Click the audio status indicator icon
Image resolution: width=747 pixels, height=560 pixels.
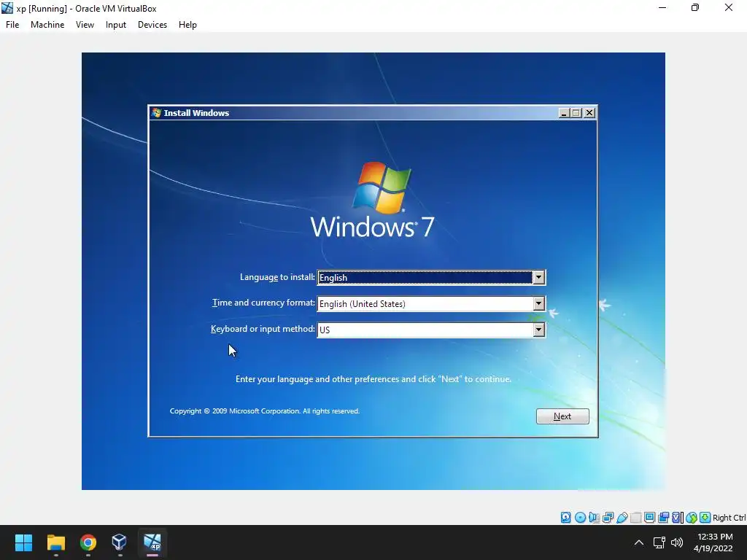pyautogui.click(x=594, y=518)
